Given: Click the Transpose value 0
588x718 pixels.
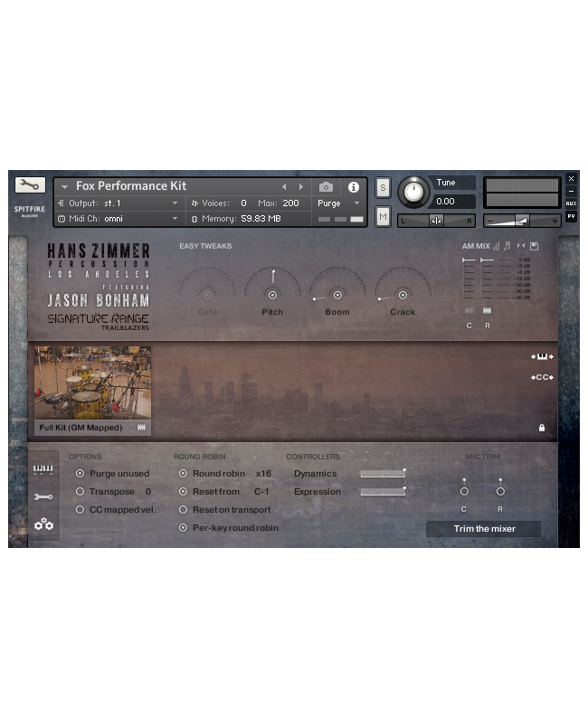Looking at the screenshot, I should (x=148, y=491).
